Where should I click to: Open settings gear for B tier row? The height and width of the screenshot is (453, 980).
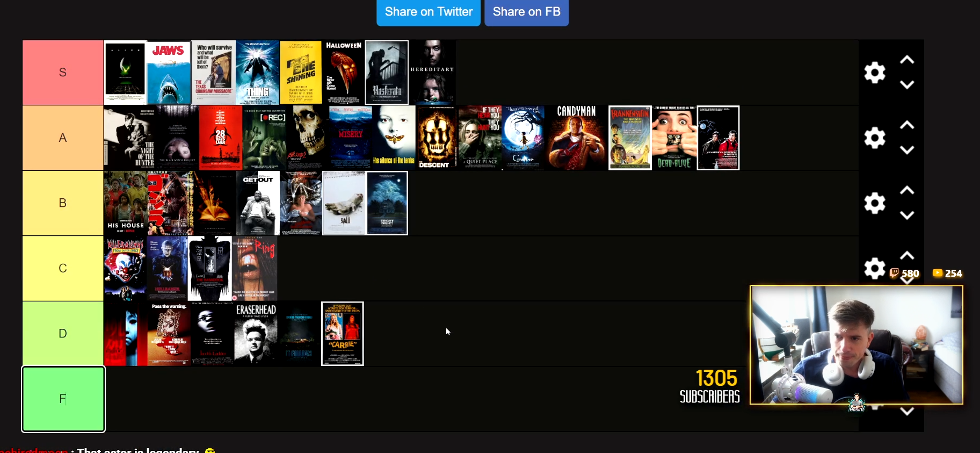pyautogui.click(x=874, y=203)
